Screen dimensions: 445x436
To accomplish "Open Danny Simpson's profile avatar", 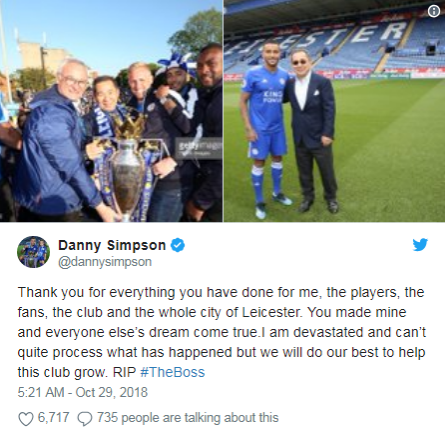I will [33, 252].
